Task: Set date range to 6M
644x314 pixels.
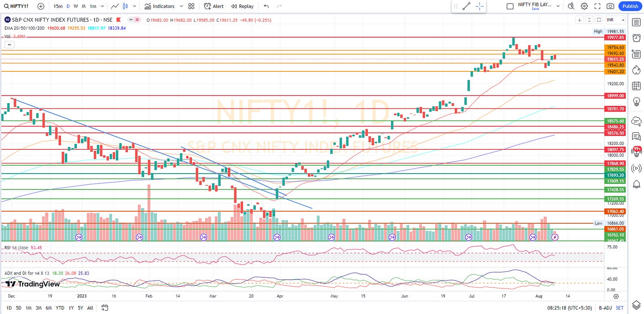Action: 49,307
